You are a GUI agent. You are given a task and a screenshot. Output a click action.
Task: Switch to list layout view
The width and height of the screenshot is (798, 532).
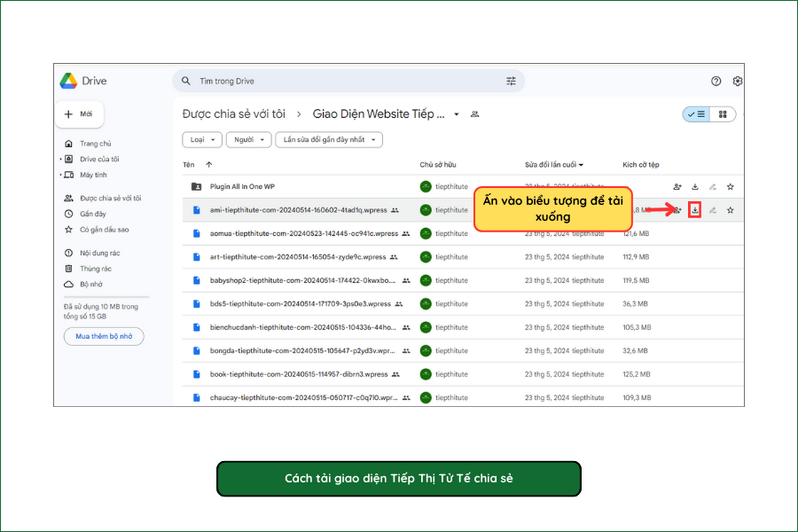696,114
